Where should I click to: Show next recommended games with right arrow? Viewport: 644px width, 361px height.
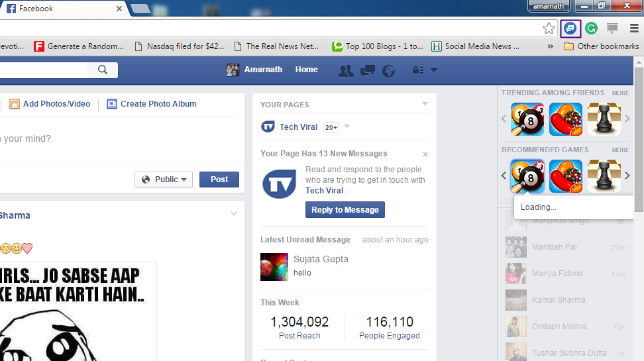click(x=627, y=176)
